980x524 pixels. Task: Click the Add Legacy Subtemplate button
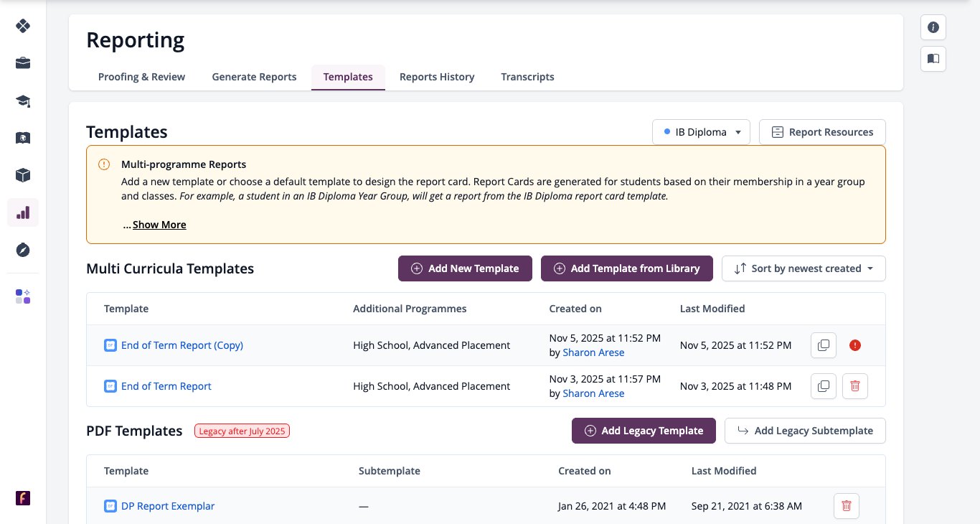[x=805, y=431]
